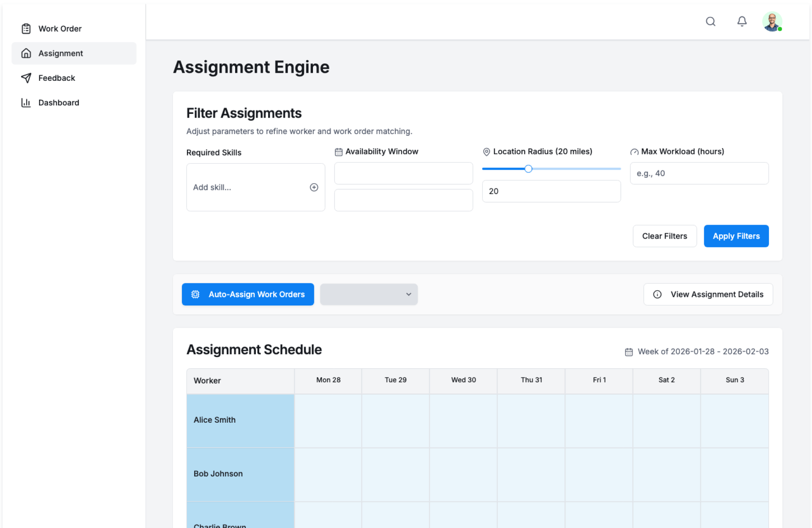Click the Feedback paper plane icon
The width and height of the screenshot is (812, 528).
(26, 78)
